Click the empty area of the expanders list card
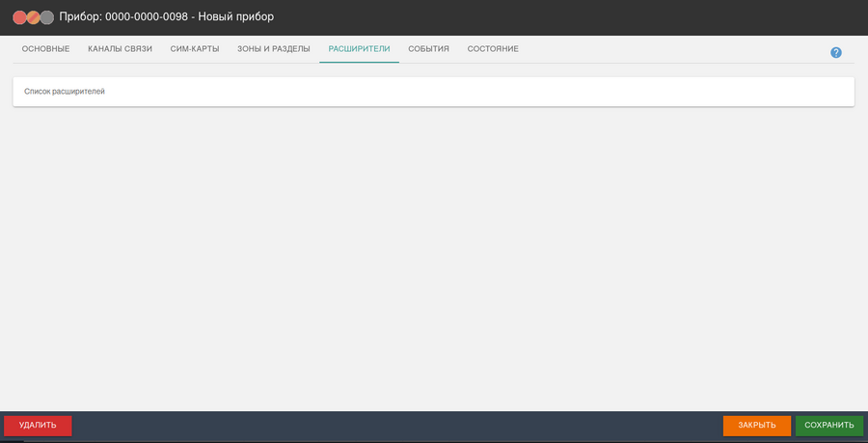868x443 pixels. pyautogui.click(x=482, y=92)
